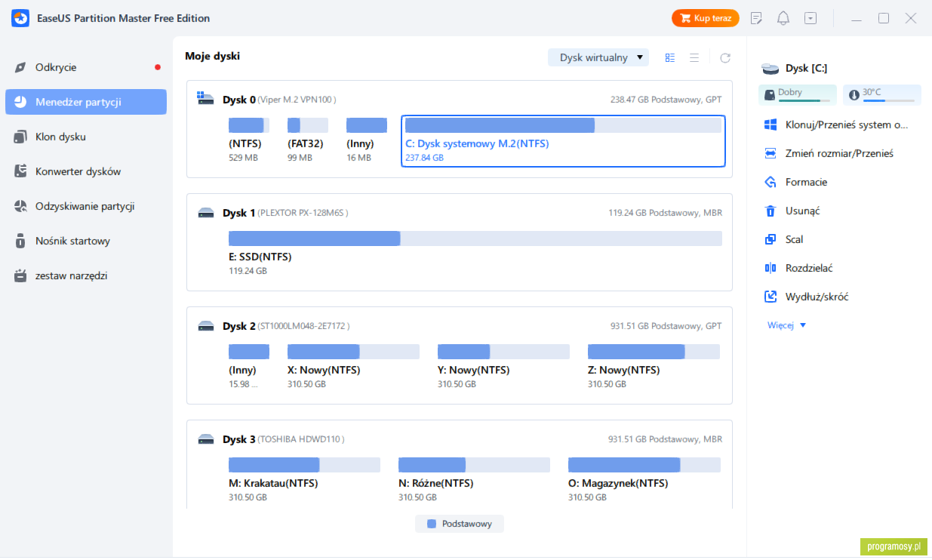Click Zmień rozmiar/Przenieś icon
This screenshot has height=560, width=932.
point(771,153)
